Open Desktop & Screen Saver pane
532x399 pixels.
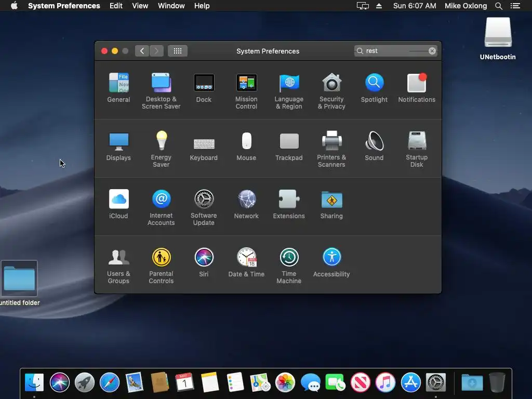point(161,91)
